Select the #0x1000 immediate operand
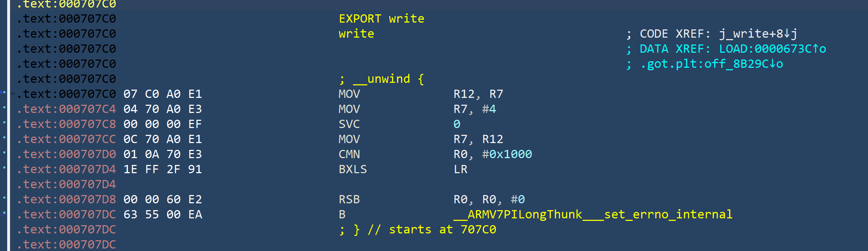The image size is (868, 251). [507, 154]
